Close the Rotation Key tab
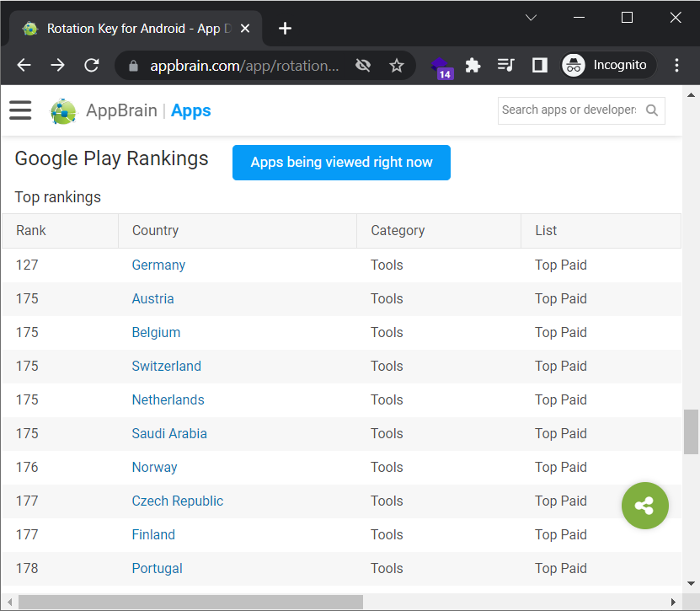 245,29
